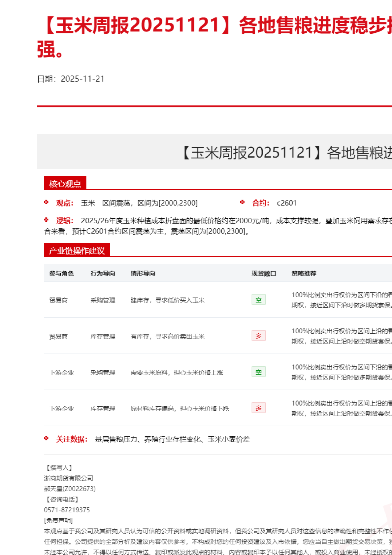392x555 pixels.
Task: Click the 行为导向 column header
Action: pyautogui.click(x=103, y=273)
